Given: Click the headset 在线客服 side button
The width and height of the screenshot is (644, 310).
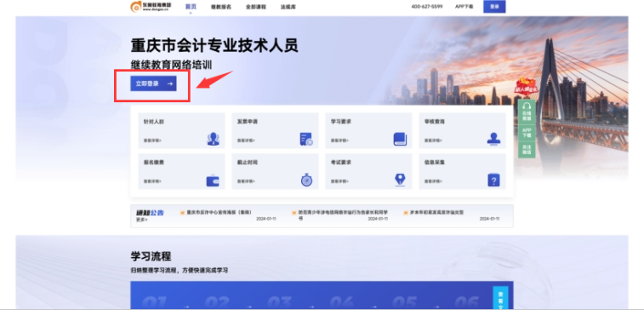Looking at the screenshot, I should coord(527,112).
